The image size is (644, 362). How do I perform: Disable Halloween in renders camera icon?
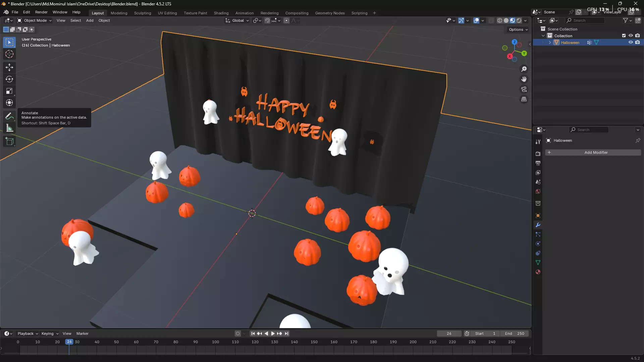pos(638,43)
